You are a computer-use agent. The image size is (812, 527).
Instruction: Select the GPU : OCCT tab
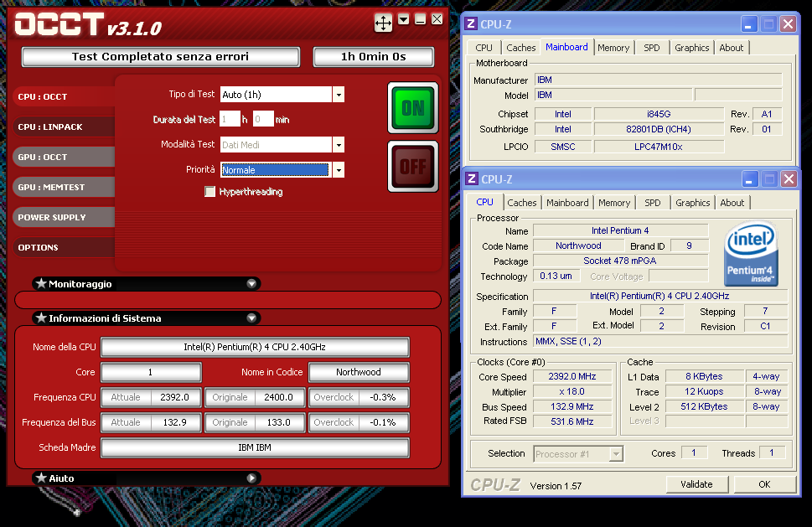click(x=65, y=157)
